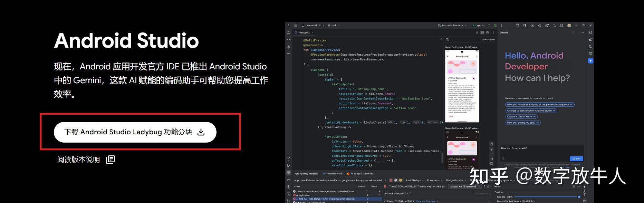
Task: Click the Search Everywhere magnifier icon
Action: [x=554, y=25]
